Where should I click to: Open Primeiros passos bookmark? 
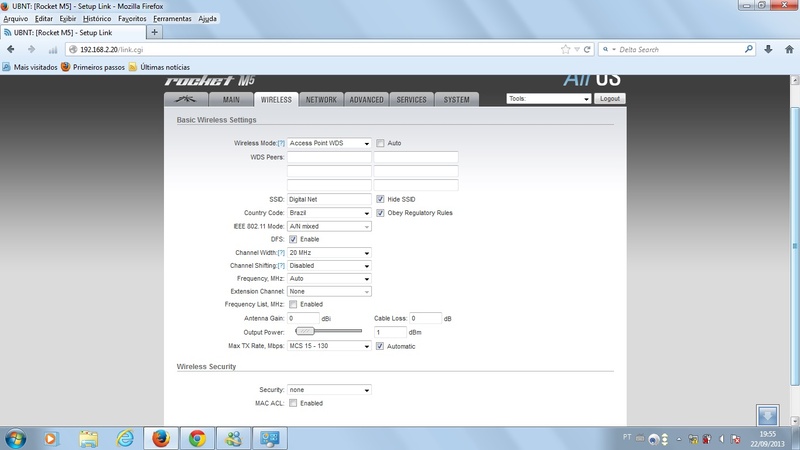pos(93,67)
